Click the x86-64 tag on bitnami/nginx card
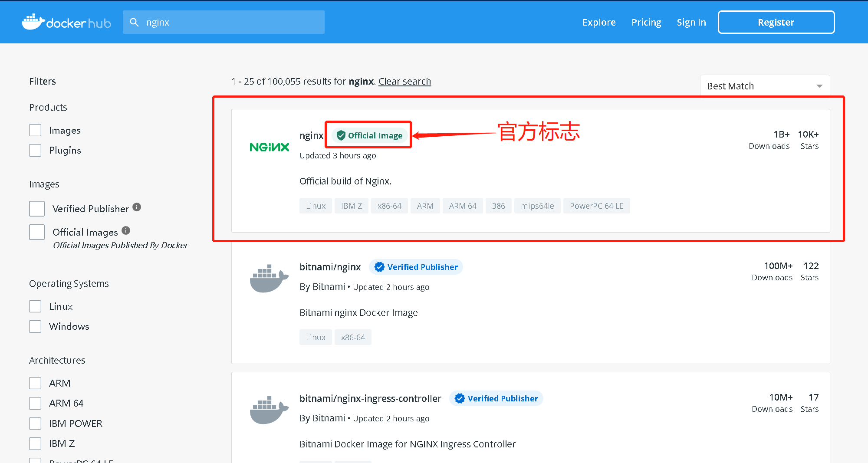This screenshot has height=463, width=868. point(353,337)
